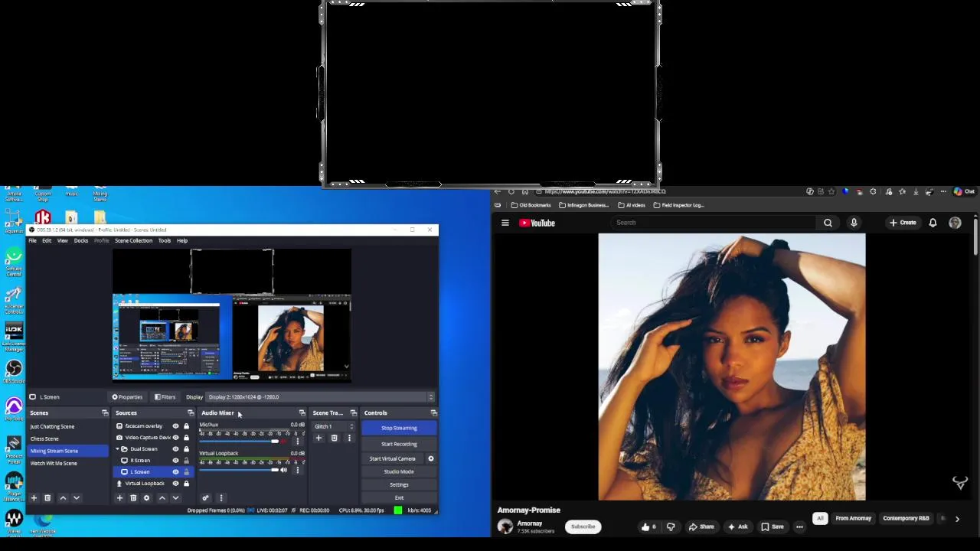
Task: Open advanced audio properties gears icon
Action: [x=205, y=498]
